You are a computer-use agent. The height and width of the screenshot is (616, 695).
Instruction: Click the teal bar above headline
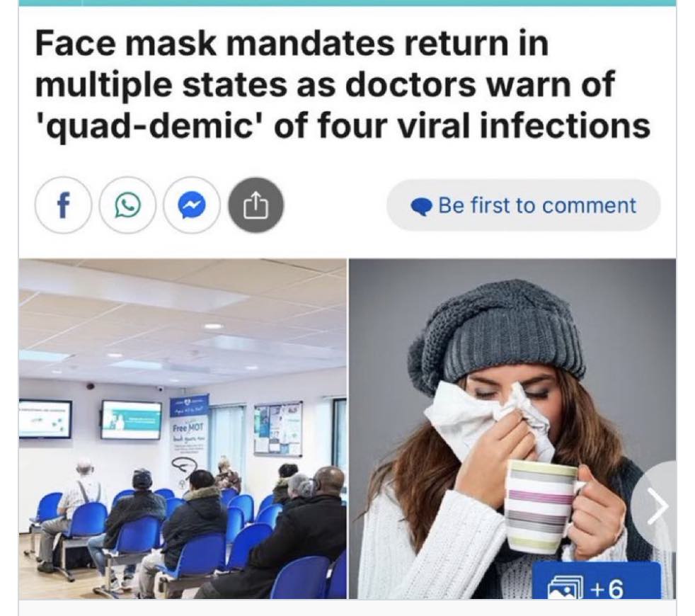[347, 3]
